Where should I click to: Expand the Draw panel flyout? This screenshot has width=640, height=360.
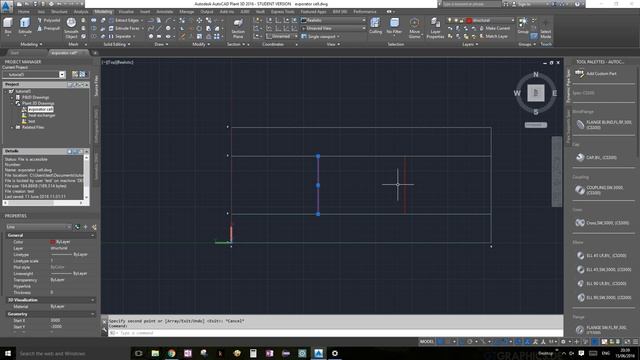161,44
